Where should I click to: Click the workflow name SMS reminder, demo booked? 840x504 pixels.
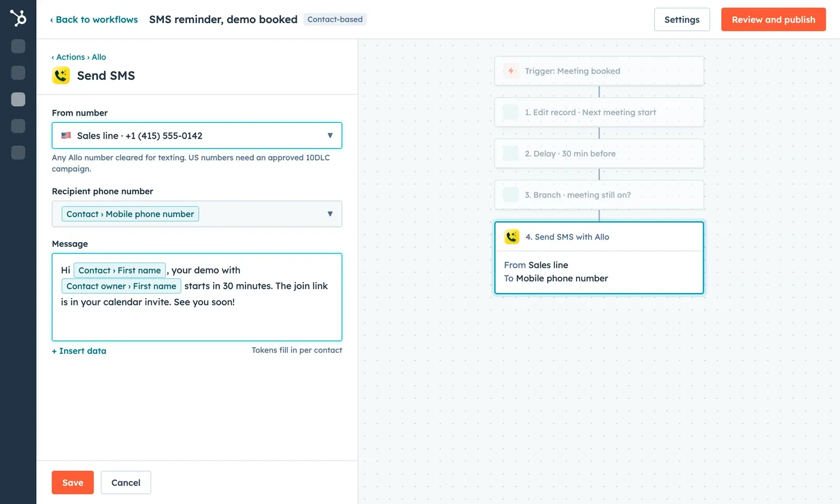pos(223,19)
